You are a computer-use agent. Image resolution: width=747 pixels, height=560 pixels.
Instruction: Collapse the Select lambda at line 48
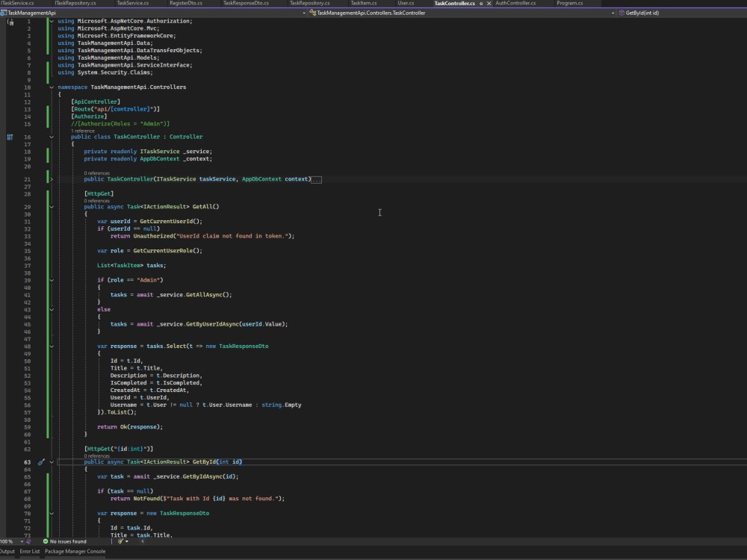tap(52, 346)
